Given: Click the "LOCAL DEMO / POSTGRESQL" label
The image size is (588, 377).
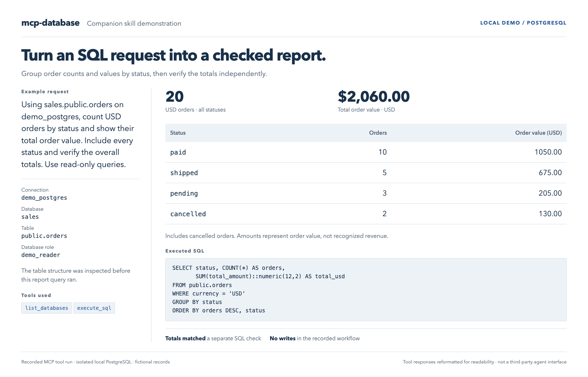Looking at the screenshot, I should click(x=523, y=23).
